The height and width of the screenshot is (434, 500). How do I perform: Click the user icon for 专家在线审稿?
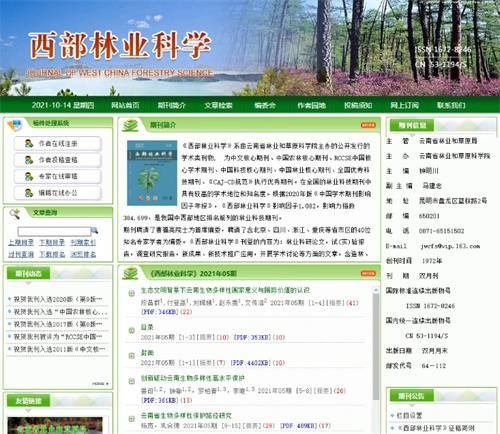coord(29,176)
